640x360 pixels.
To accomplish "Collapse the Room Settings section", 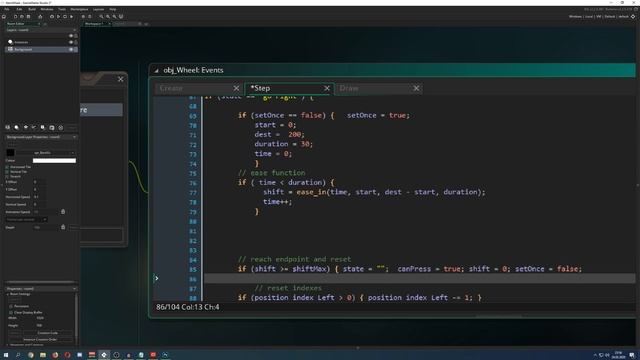I will (7, 294).
